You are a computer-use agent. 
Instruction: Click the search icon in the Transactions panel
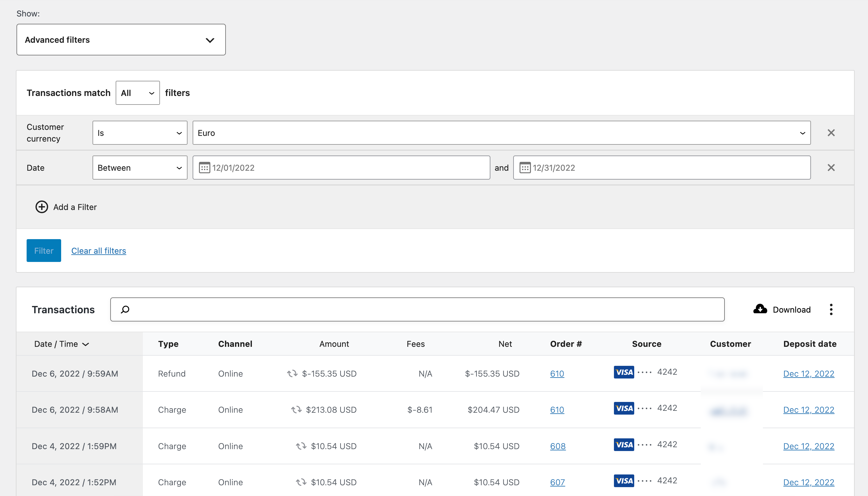pyautogui.click(x=126, y=309)
